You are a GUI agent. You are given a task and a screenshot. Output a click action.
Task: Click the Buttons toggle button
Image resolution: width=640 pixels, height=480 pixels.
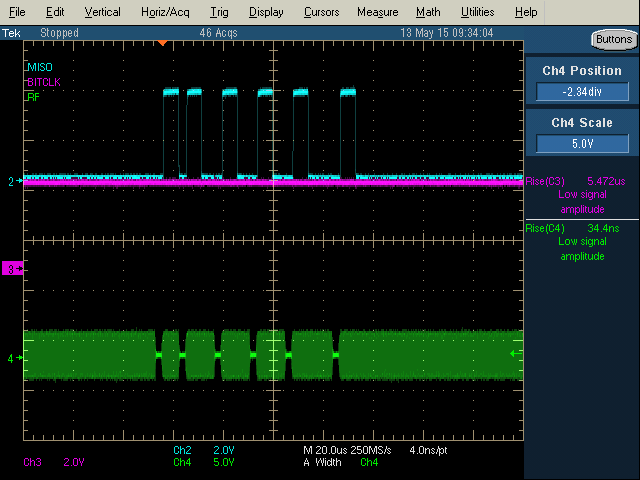pyautogui.click(x=614, y=40)
